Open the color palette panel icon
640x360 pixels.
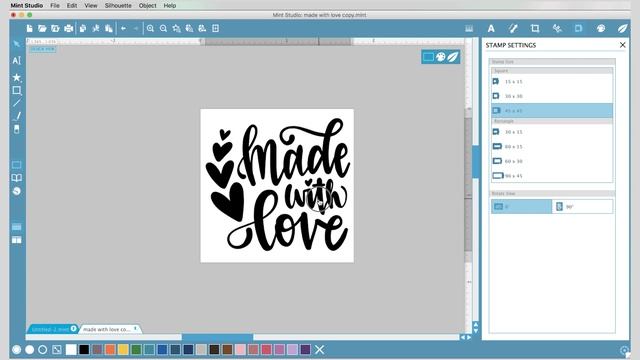tap(601, 29)
